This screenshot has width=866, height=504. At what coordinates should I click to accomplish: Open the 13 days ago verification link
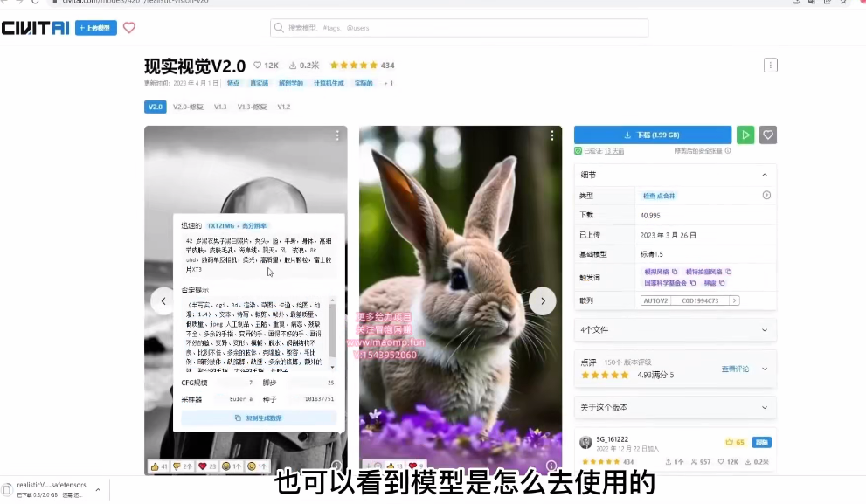(x=614, y=151)
